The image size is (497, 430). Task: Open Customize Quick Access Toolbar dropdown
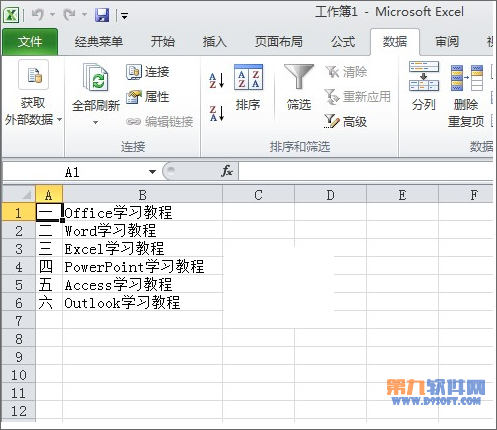[x=124, y=15]
